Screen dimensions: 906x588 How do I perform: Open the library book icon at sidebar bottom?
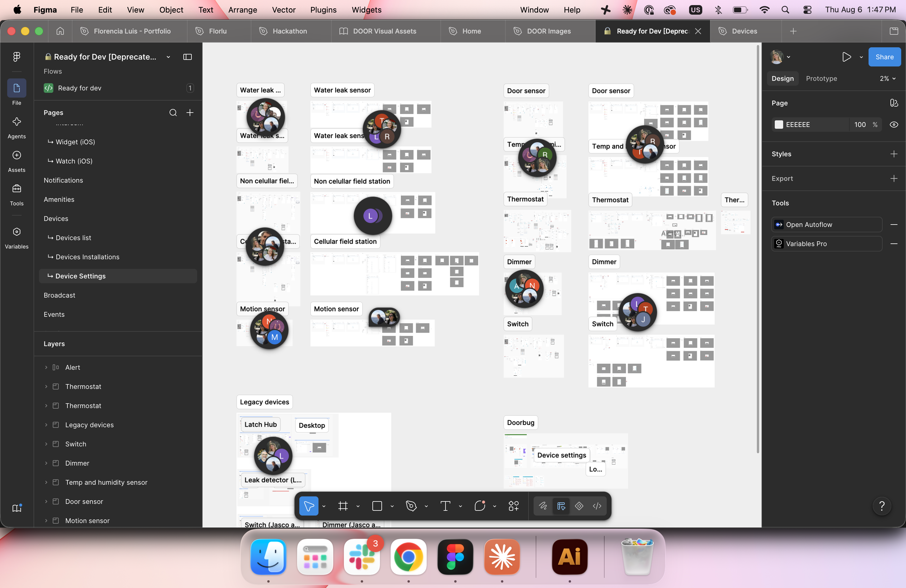17,508
